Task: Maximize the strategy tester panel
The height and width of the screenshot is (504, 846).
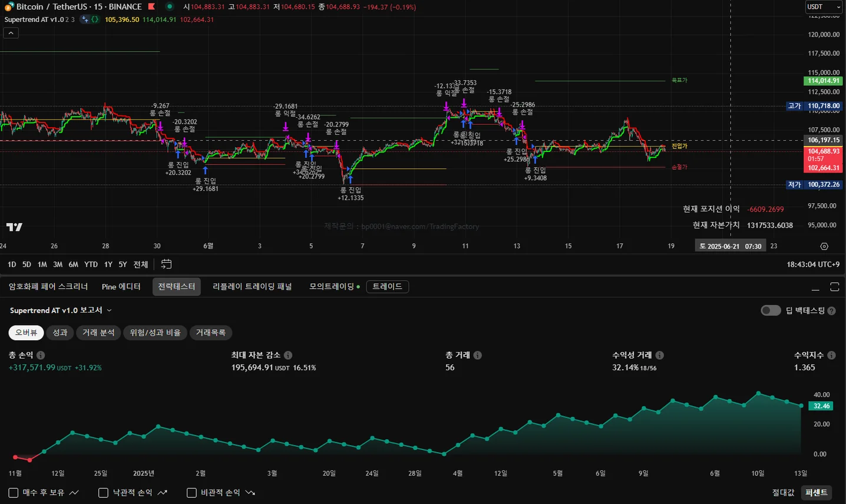Action: click(834, 287)
